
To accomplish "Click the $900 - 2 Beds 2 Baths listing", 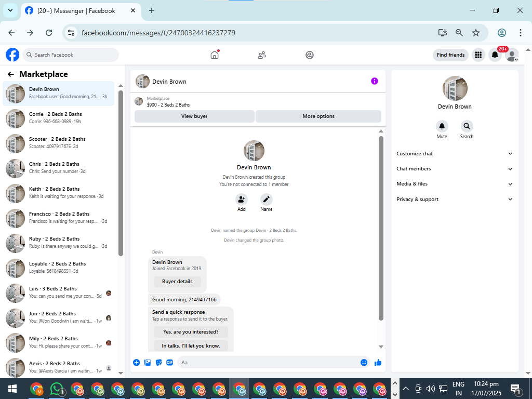I will tap(168, 105).
